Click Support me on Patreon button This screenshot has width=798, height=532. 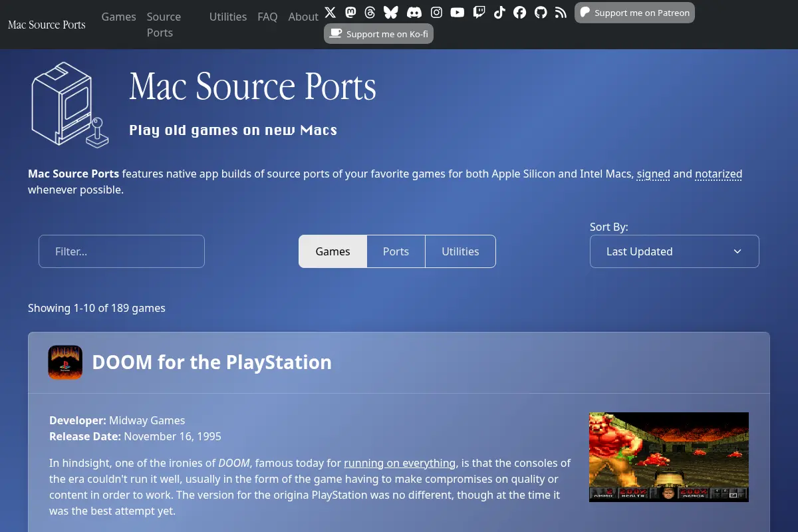(634, 13)
